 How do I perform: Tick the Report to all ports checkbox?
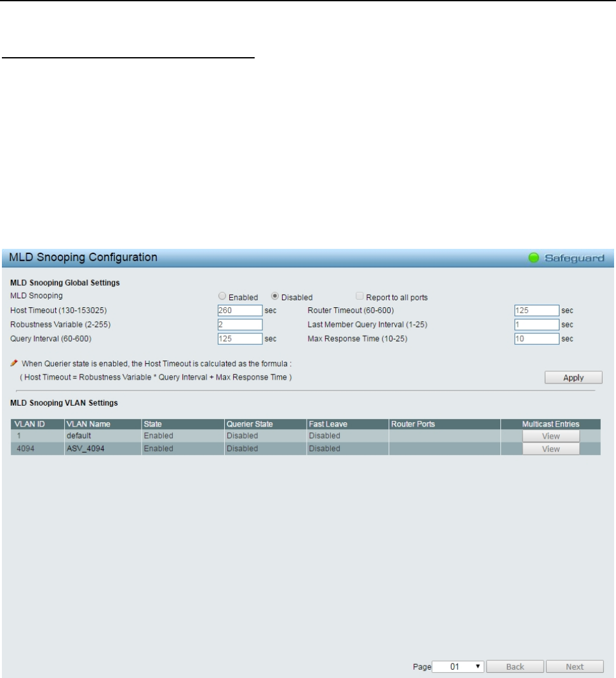pos(359,296)
